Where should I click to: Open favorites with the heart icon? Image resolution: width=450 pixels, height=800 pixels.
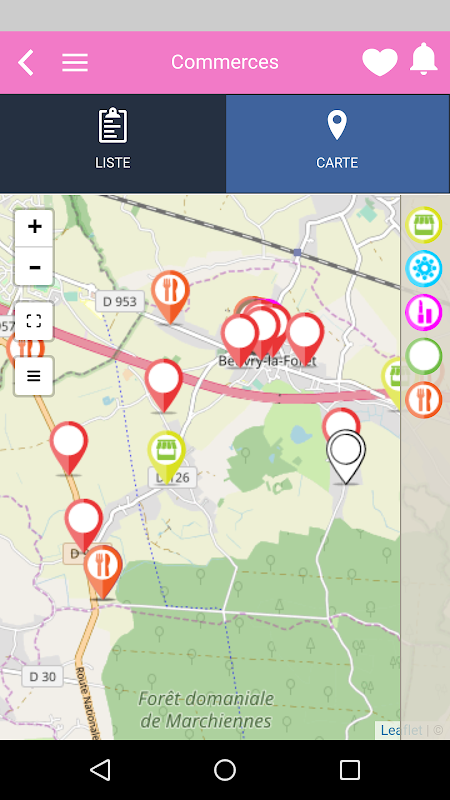[380, 62]
